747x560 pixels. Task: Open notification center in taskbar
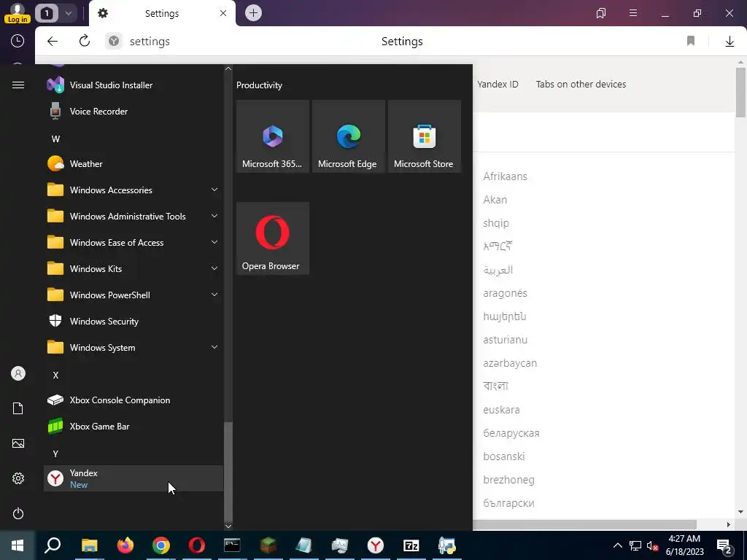click(x=724, y=545)
